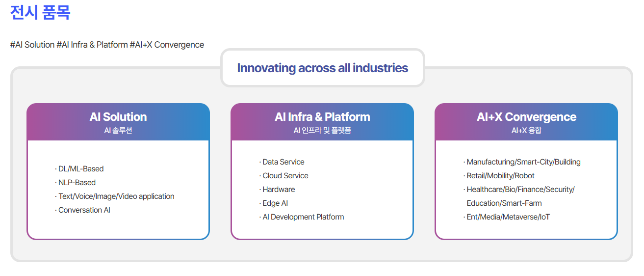The width and height of the screenshot is (644, 276).
Task: Click the 'Conversation AI' item
Action: 83,210
